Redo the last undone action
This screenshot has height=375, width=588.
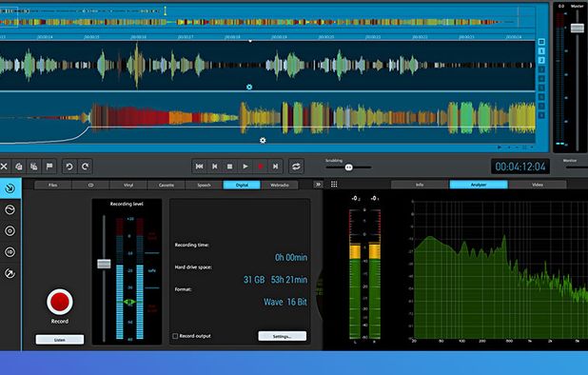coord(85,167)
